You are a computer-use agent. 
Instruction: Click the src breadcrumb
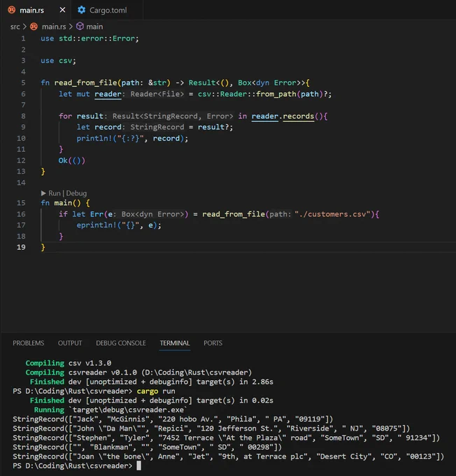(x=15, y=27)
